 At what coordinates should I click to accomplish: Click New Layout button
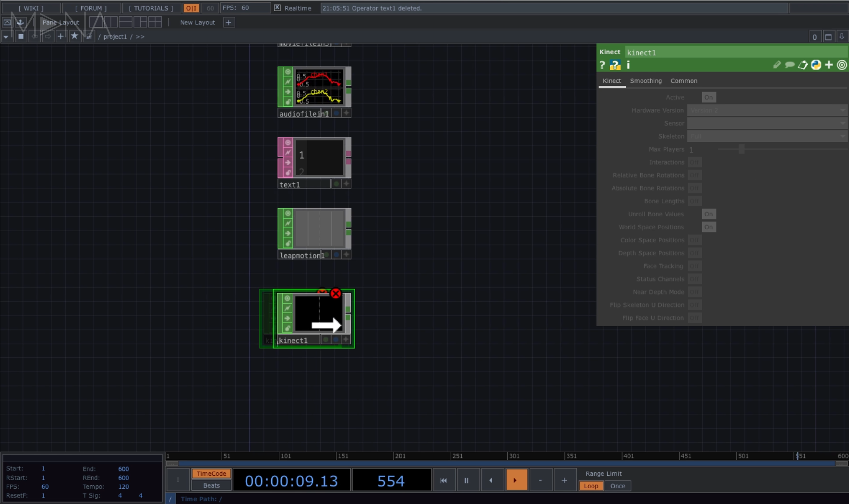198,23
